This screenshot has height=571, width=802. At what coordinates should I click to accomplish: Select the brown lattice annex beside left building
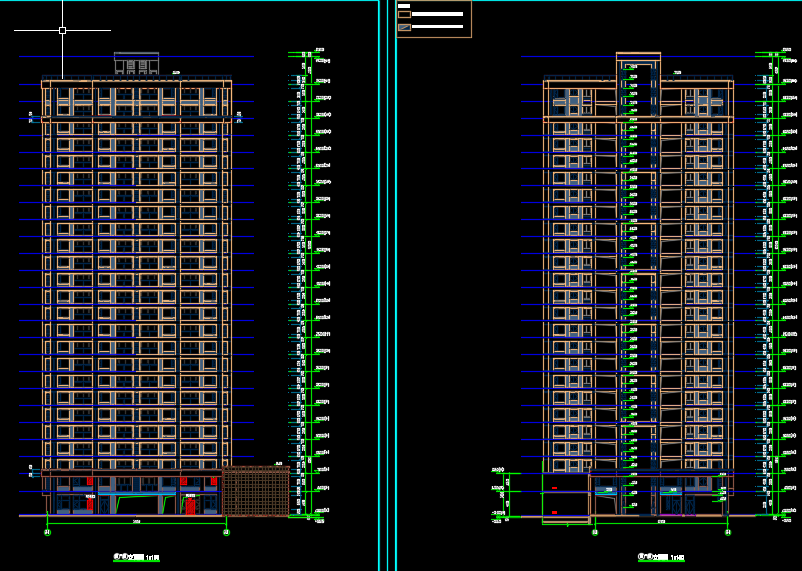point(255,491)
